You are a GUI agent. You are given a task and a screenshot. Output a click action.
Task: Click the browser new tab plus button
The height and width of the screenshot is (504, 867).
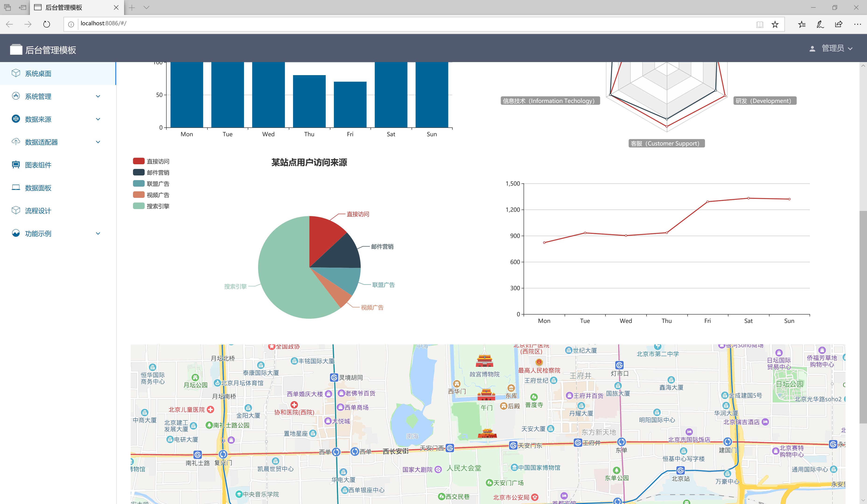click(132, 7)
